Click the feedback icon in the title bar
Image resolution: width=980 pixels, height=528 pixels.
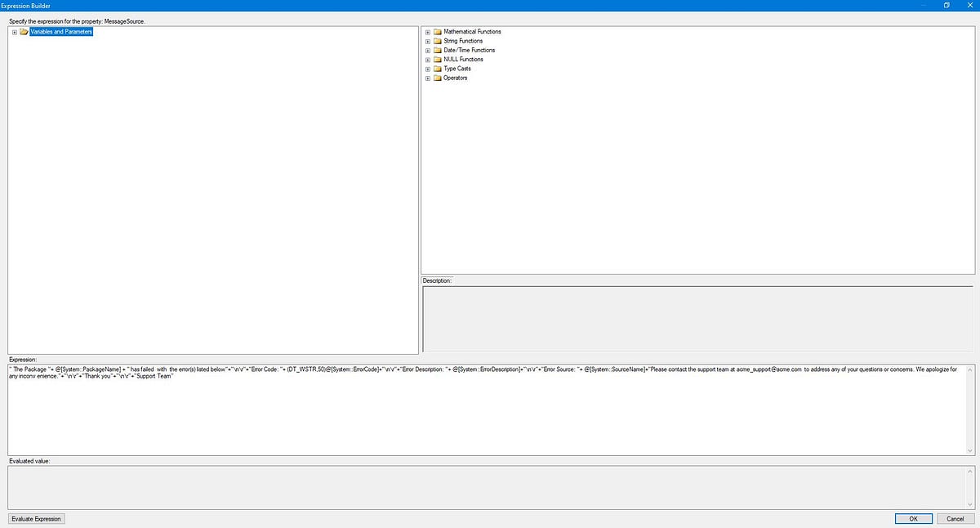click(x=946, y=5)
